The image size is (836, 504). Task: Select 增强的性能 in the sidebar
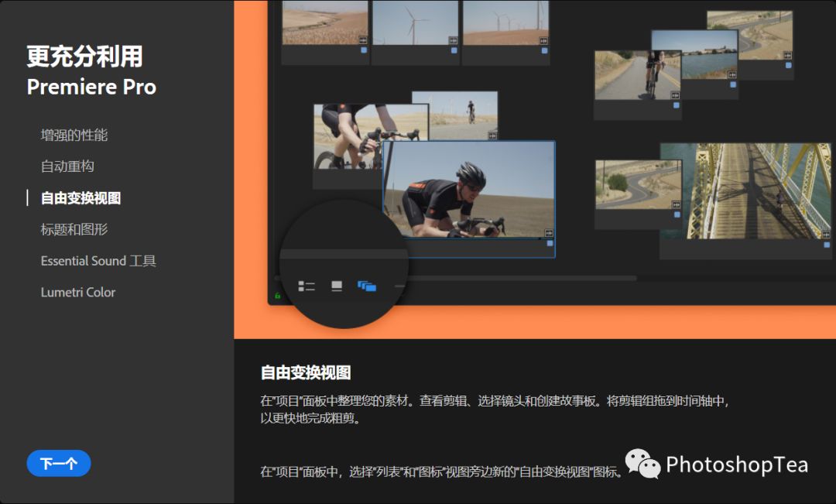tap(74, 135)
